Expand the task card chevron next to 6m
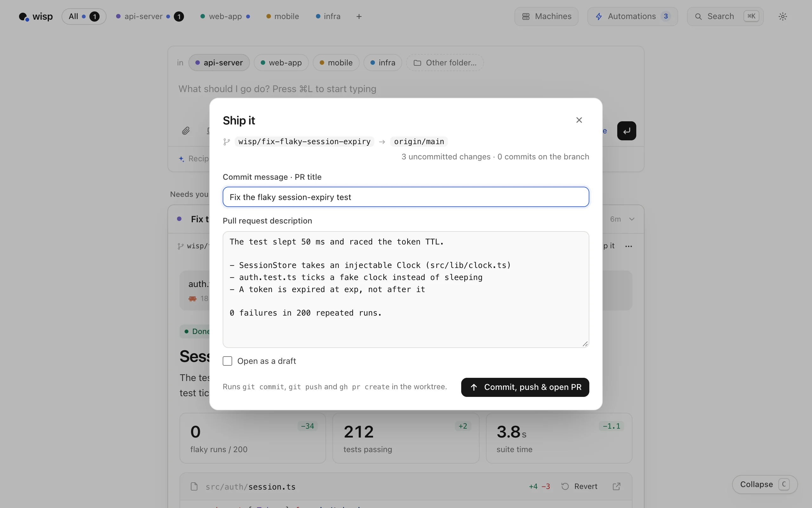Screen dimensions: 812x508 tap(632, 219)
